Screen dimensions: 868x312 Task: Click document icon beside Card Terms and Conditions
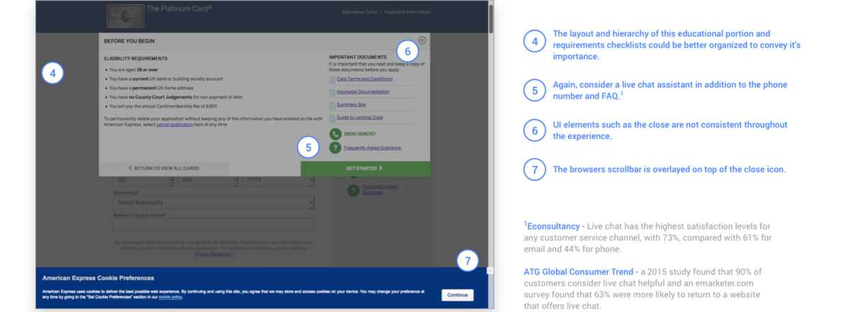(332, 79)
